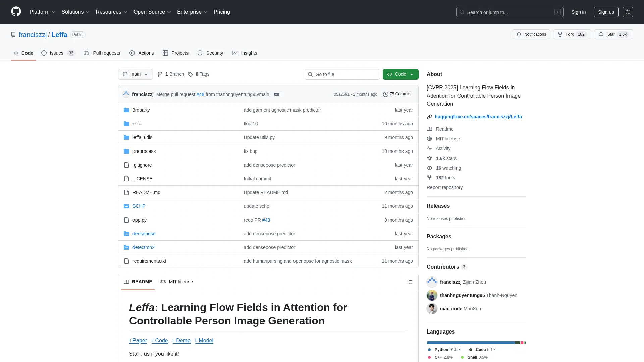Open the Insights tab
The image size is (644, 362).
click(245, 53)
